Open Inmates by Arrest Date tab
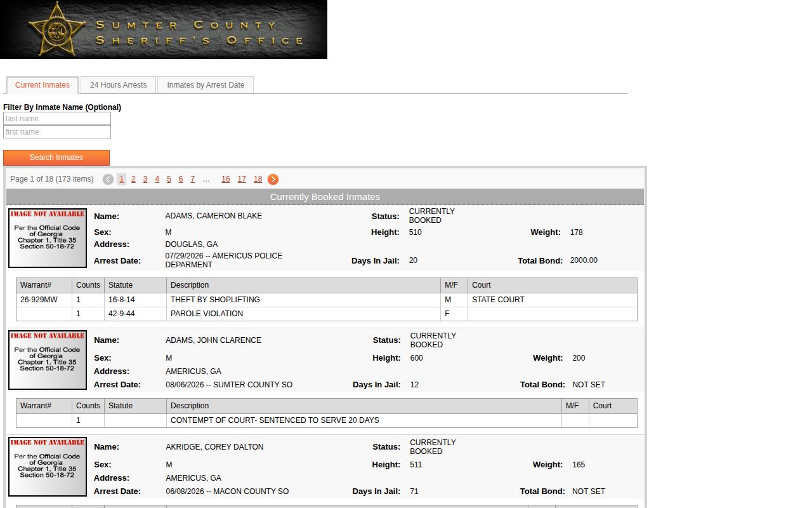This screenshot has width=812, height=508. 206,85
